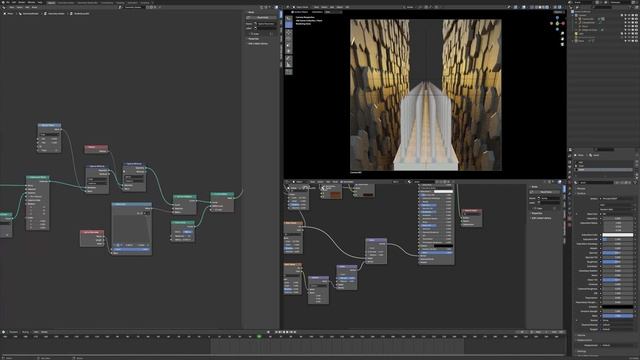
Task: Expand the Settings panel in Material properties
Action: 581,351
